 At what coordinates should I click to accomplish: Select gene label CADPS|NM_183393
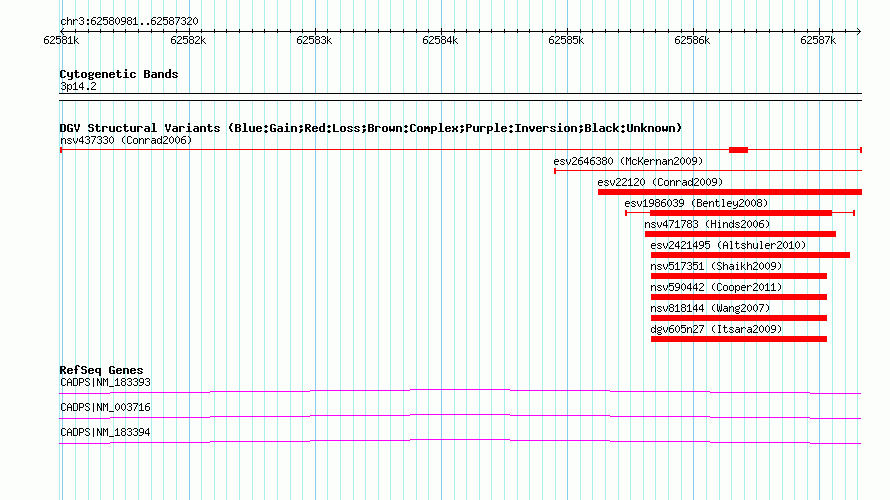click(106, 383)
